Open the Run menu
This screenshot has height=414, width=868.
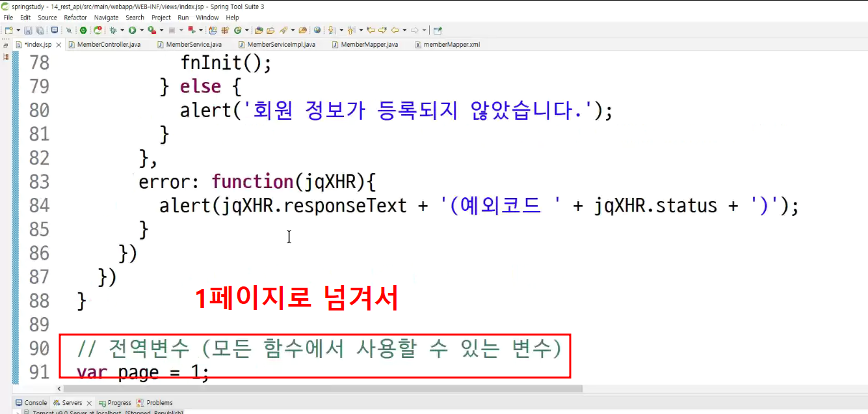[183, 18]
